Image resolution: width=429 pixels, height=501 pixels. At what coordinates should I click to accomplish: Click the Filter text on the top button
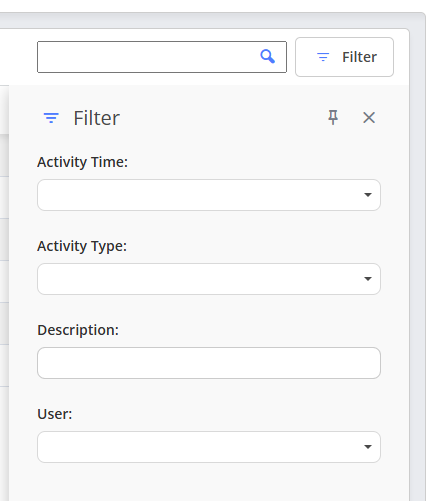359,57
